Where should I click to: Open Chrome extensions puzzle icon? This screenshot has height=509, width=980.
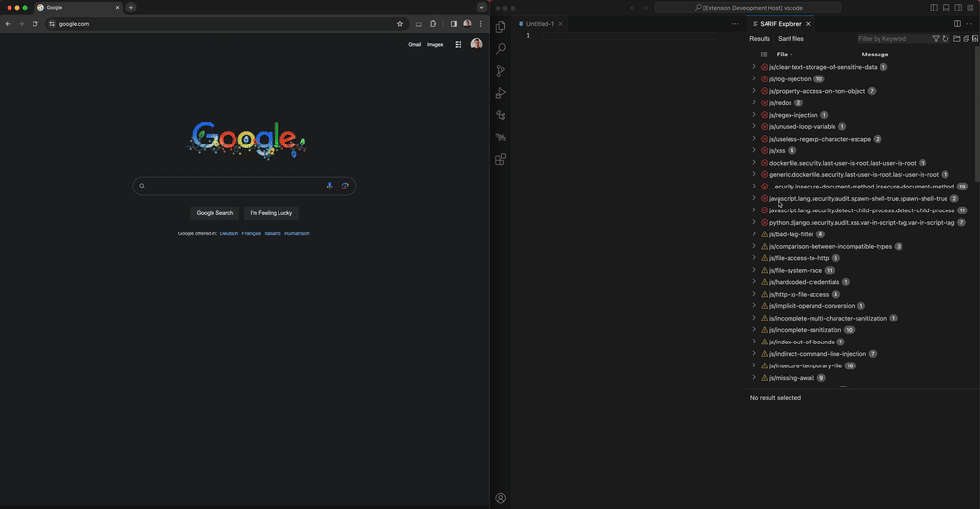pyautogui.click(x=434, y=24)
